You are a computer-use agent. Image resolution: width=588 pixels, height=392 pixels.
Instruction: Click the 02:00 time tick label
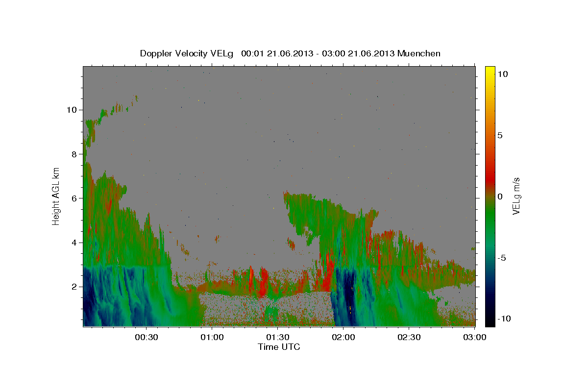click(x=343, y=337)
